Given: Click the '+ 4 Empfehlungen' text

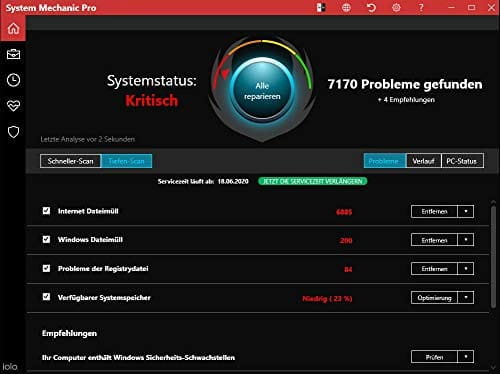Looking at the screenshot, I should point(406,100).
